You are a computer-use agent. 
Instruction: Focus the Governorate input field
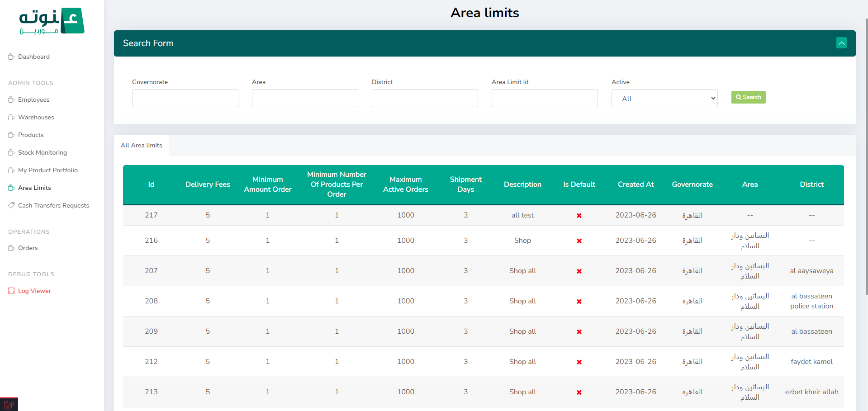tap(185, 98)
